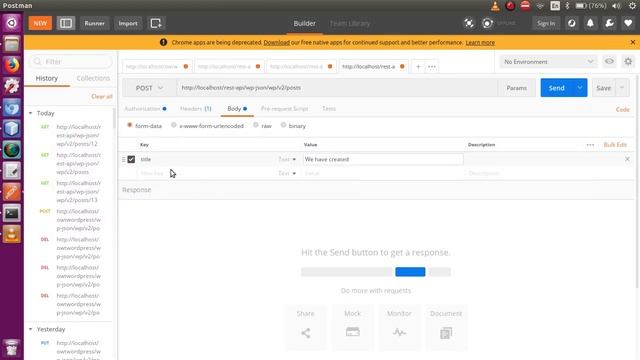Image resolution: width=640 pixels, height=360 pixels.
Task: Click Clear all history
Action: click(102, 96)
